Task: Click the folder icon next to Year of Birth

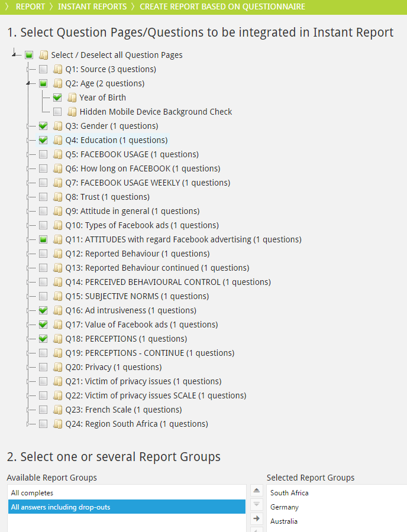Action: point(72,98)
